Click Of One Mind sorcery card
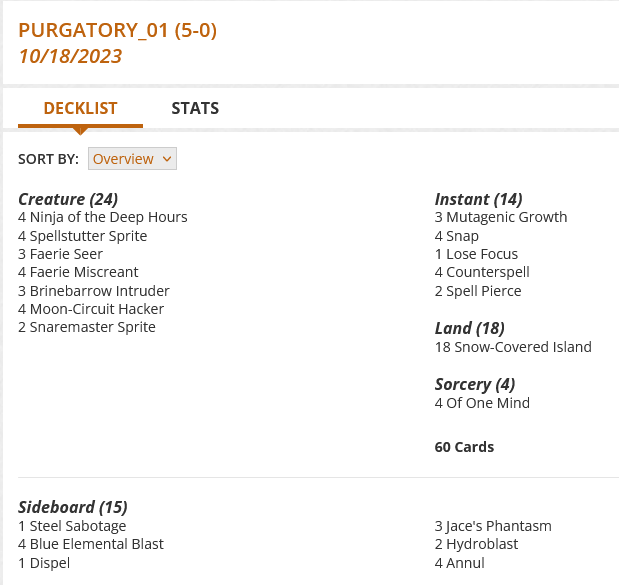The width and height of the screenshot is (619, 585). tap(488, 403)
